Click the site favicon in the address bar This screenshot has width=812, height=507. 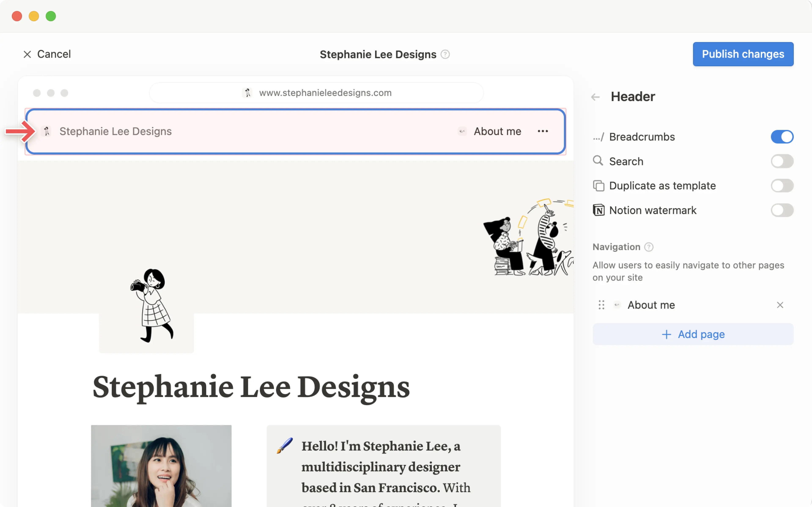tap(247, 93)
